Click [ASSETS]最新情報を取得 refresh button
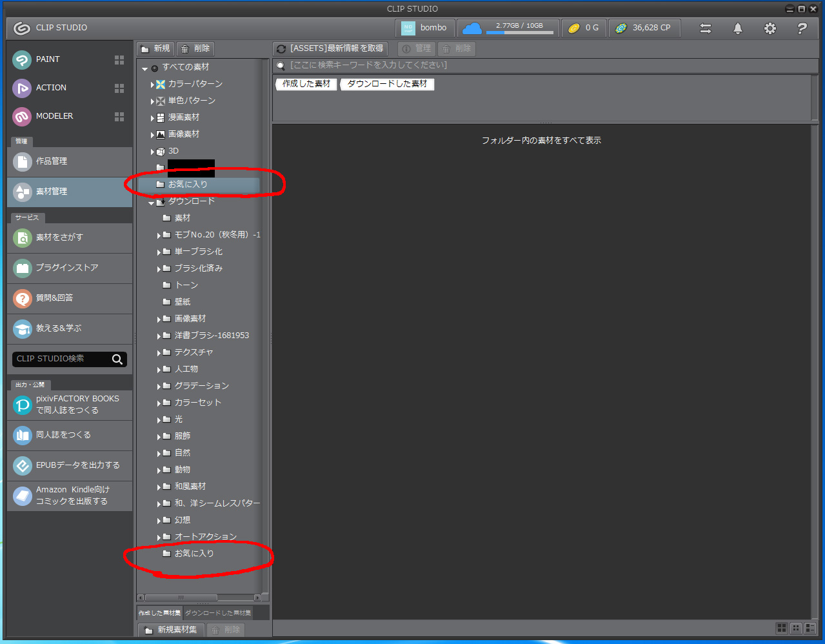The width and height of the screenshot is (825, 644). 330,48
